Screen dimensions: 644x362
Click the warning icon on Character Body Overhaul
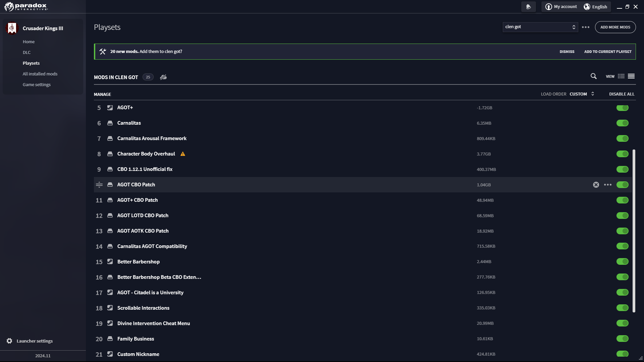183,154
